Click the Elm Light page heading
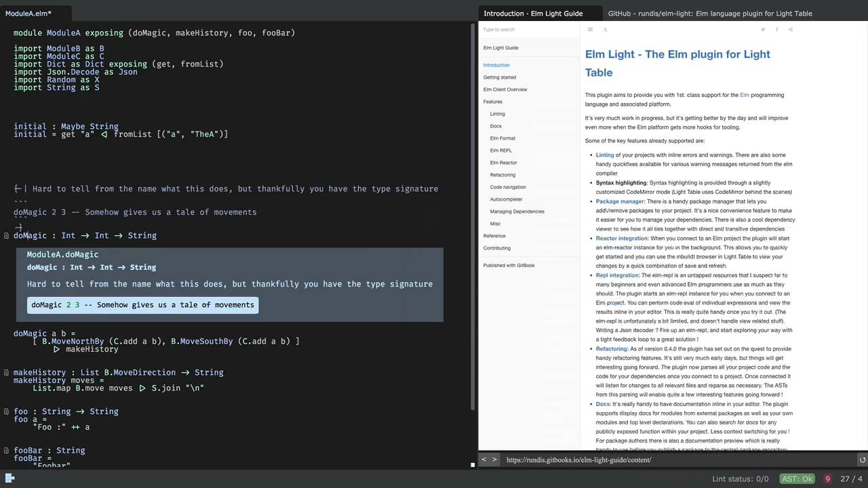This screenshot has width=868, height=488. click(x=677, y=63)
